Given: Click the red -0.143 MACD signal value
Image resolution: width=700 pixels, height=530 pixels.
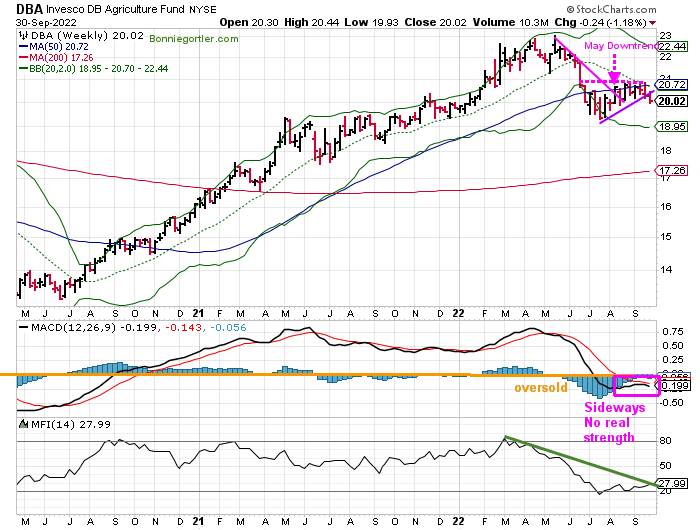Looking at the screenshot, I should 183,328.
